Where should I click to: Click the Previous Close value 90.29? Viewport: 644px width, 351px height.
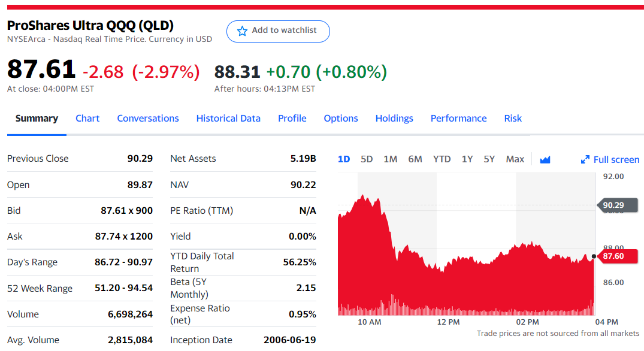pyautogui.click(x=140, y=159)
